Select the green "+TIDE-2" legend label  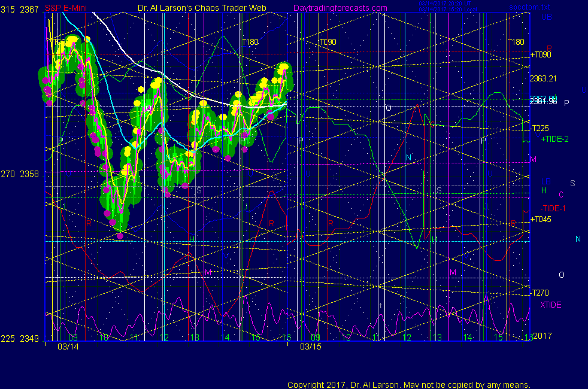tap(554, 139)
